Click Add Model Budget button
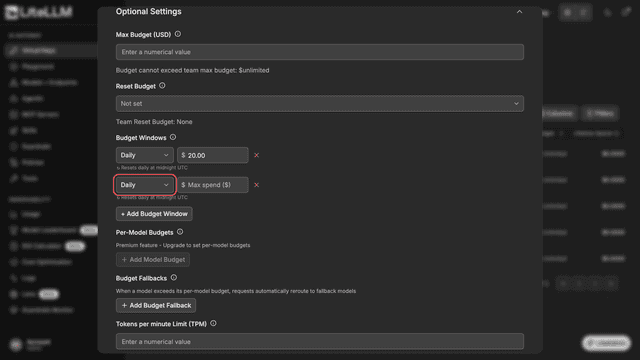Image resolution: width=640 pixels, height=360 pixels. point(153,260)
